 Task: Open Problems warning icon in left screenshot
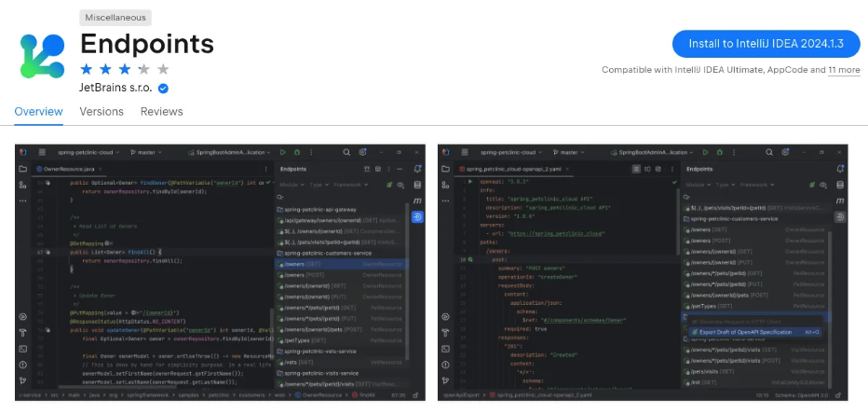point(22,365)
